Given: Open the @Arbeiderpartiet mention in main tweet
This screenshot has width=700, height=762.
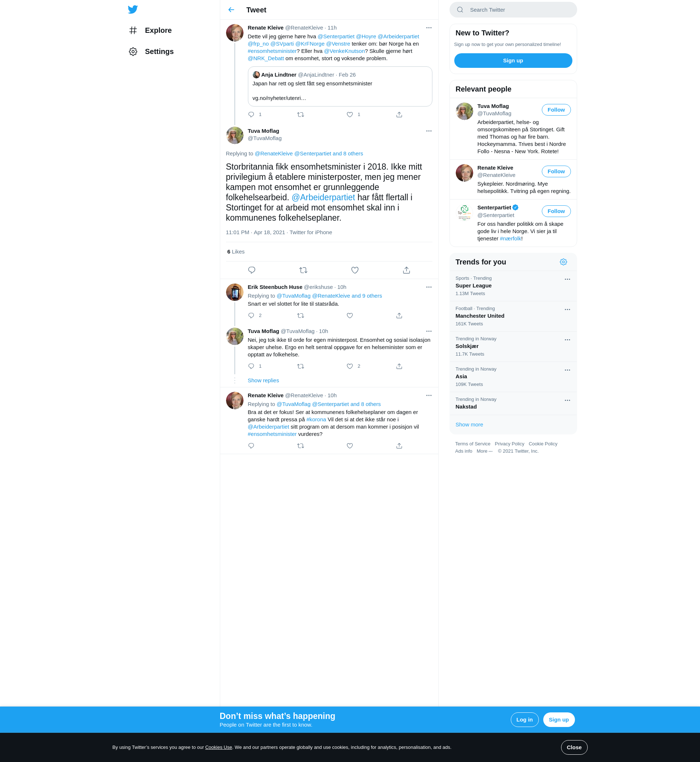Looking at the screenshot, I should coord(323,197).
